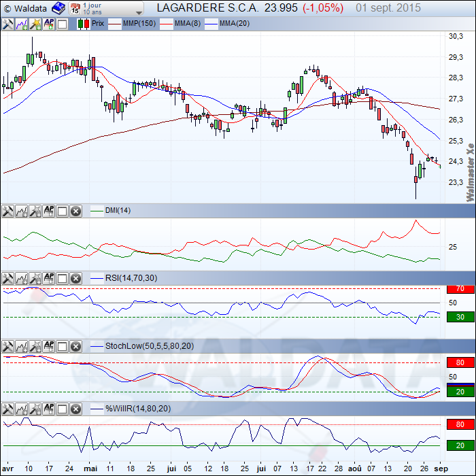
Task: Select the Prix candlestick legend
Action: [x=90, y=24]
